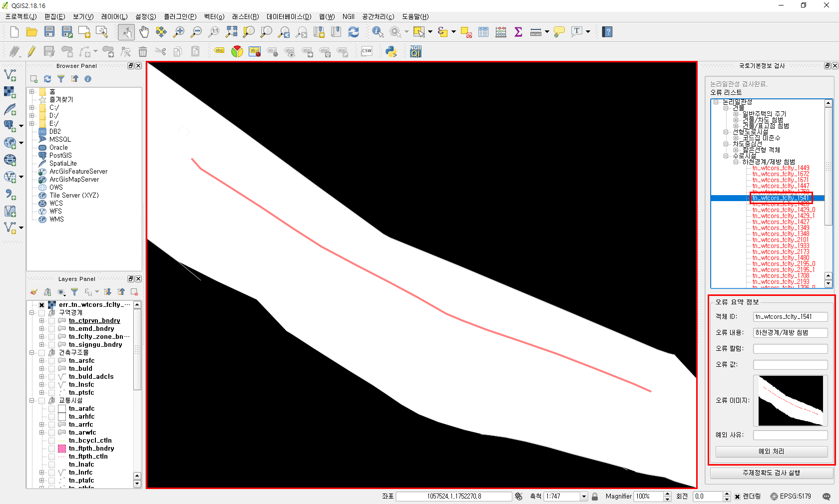This screenshot has height=504, width=839.
Task: Open the 래스터(R) menu
Action: pyautogui.click(x=245, y=16)
